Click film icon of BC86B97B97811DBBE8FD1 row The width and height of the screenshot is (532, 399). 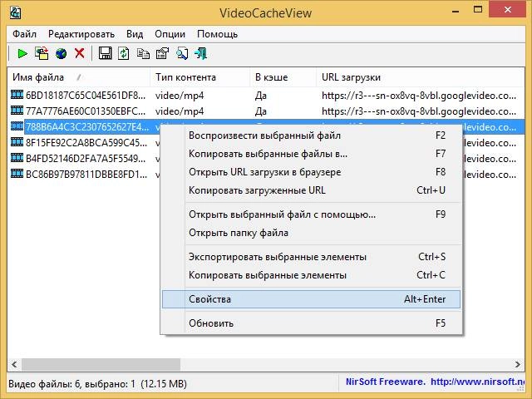click(17, 174)
